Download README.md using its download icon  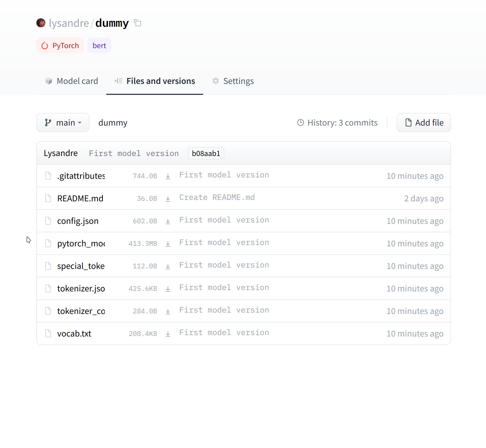tap(168, 199)
